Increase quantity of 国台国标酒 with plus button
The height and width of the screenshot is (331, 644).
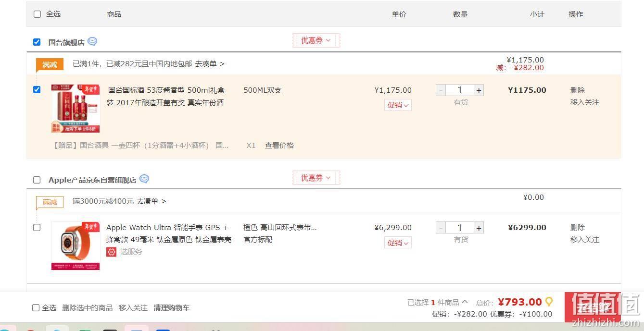click(x=479, y=90)
